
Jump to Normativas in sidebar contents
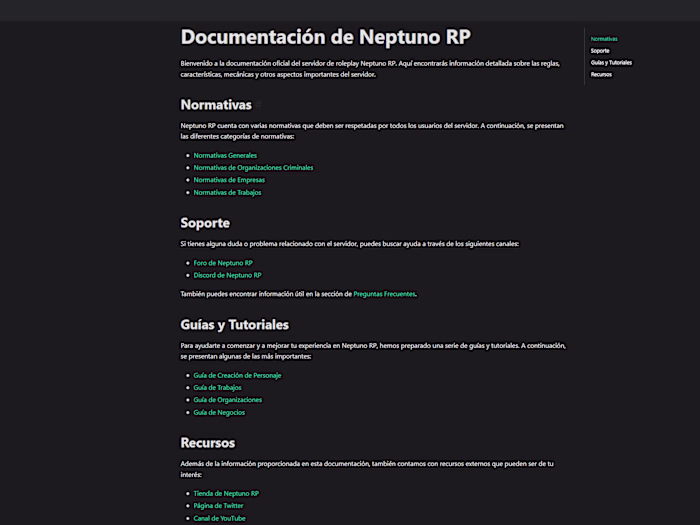point(604,39)
